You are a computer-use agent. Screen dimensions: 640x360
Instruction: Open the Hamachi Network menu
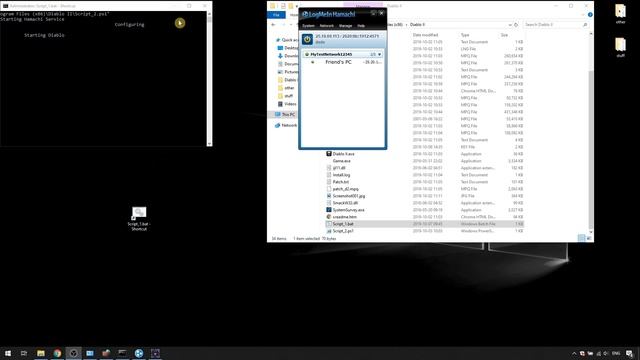click(327, 26)
